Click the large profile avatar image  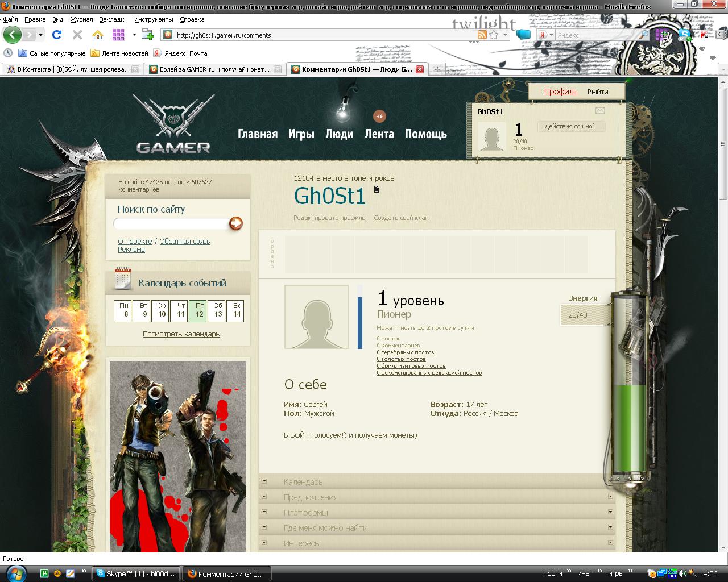pos(316,317)
